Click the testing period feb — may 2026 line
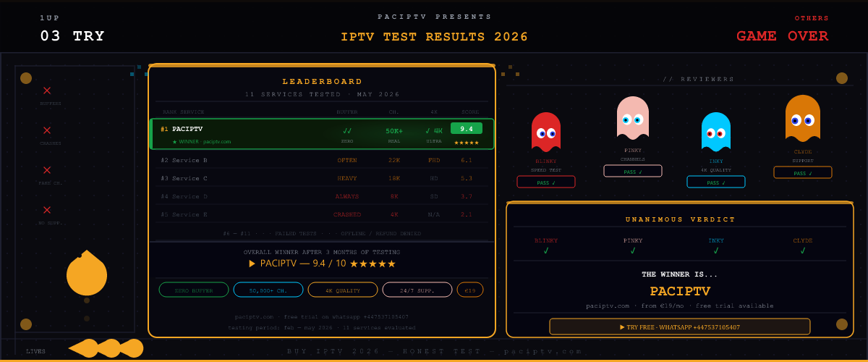Image resolution: width=868 pixels, height=362 pixels. pos(322,327)
